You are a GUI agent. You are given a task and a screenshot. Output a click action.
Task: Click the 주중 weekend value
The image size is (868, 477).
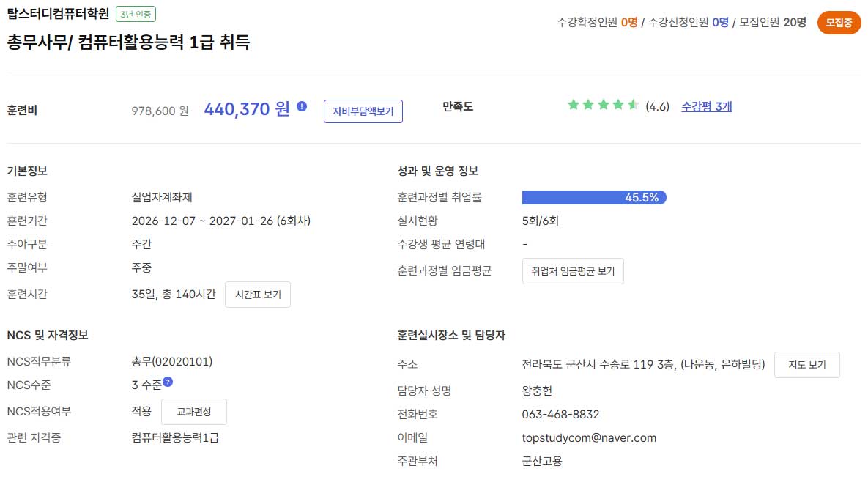(141, 267)
